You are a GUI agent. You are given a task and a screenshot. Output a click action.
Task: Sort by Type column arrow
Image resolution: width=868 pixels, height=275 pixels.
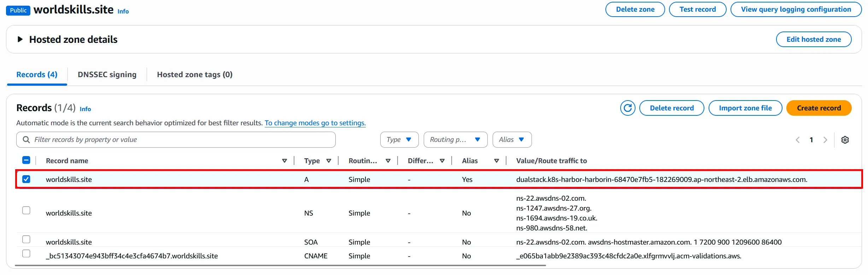[x=329, y=161]
